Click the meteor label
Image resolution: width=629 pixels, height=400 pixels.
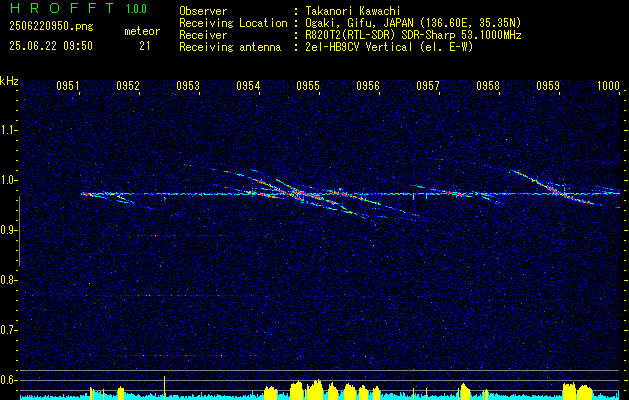tap(142, 31)
